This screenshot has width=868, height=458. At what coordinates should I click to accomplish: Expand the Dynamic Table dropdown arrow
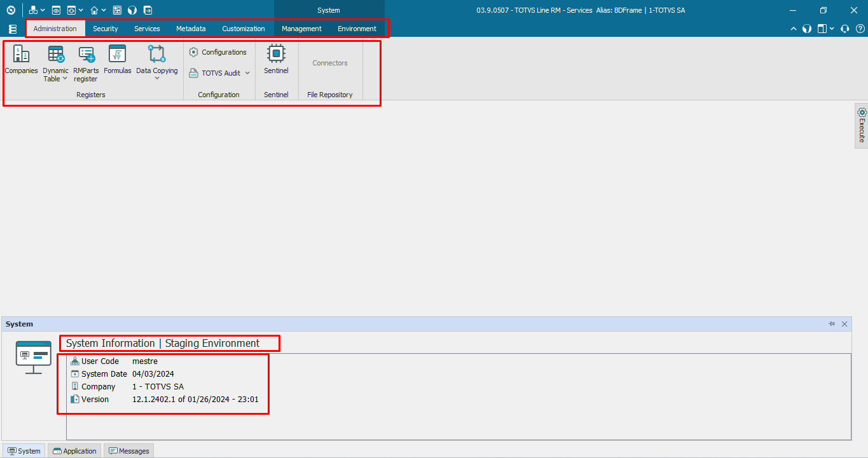click(x=65, y=79)
